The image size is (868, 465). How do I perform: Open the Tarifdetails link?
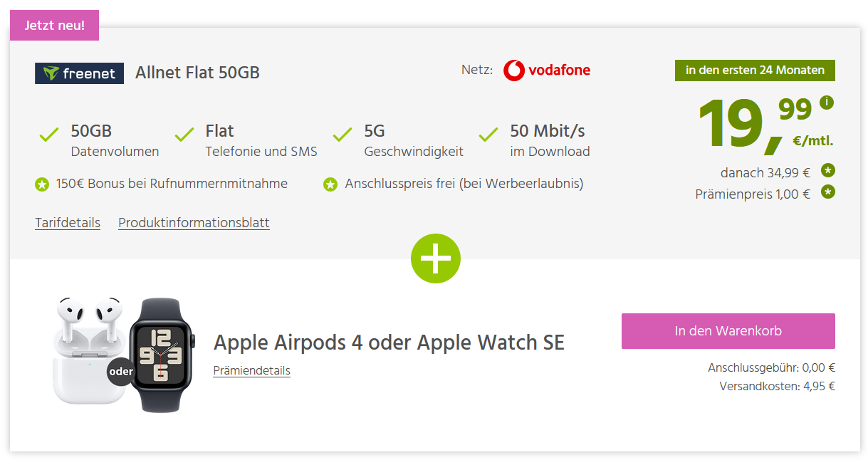coord(68,223)
